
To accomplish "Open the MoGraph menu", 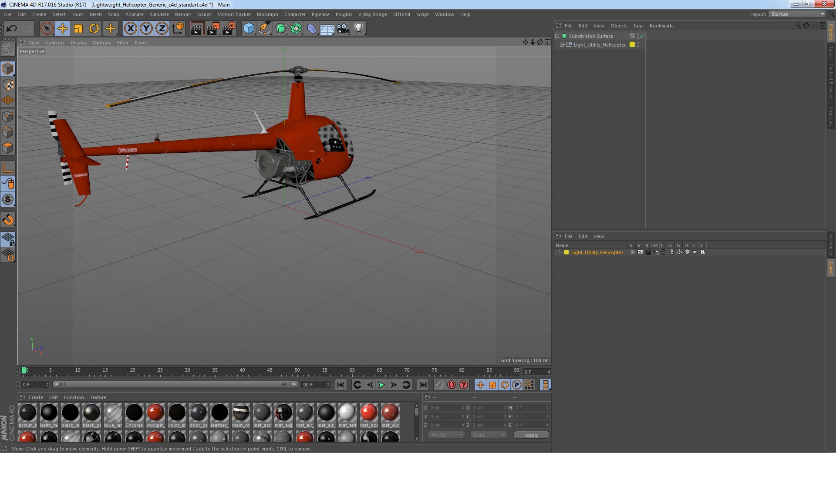I will coord(267,14).
